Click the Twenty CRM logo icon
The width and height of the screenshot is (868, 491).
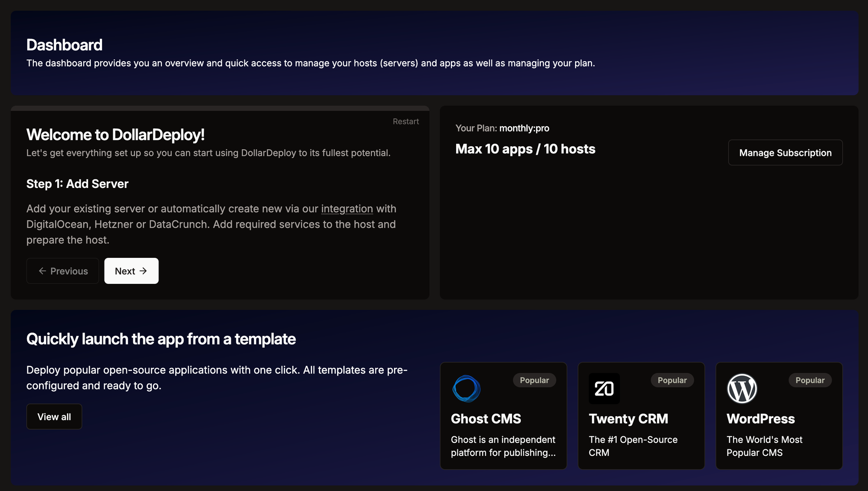click(x=604, y=389)
